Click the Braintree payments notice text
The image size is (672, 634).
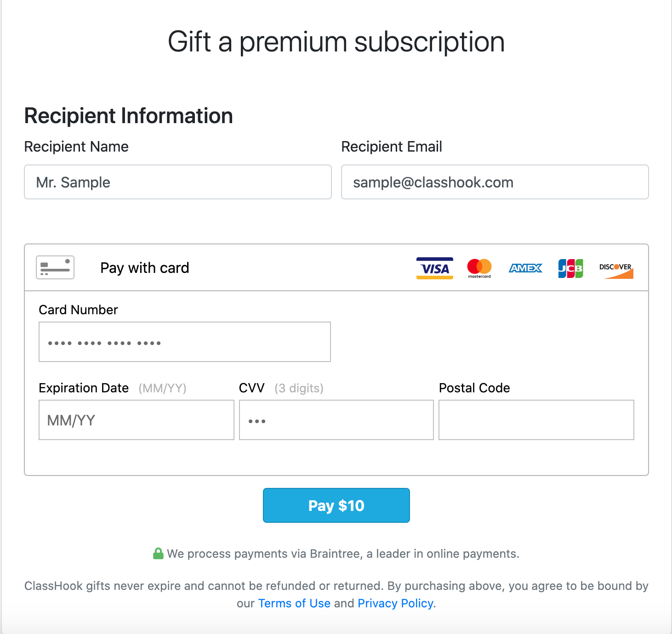coord(343,554)
